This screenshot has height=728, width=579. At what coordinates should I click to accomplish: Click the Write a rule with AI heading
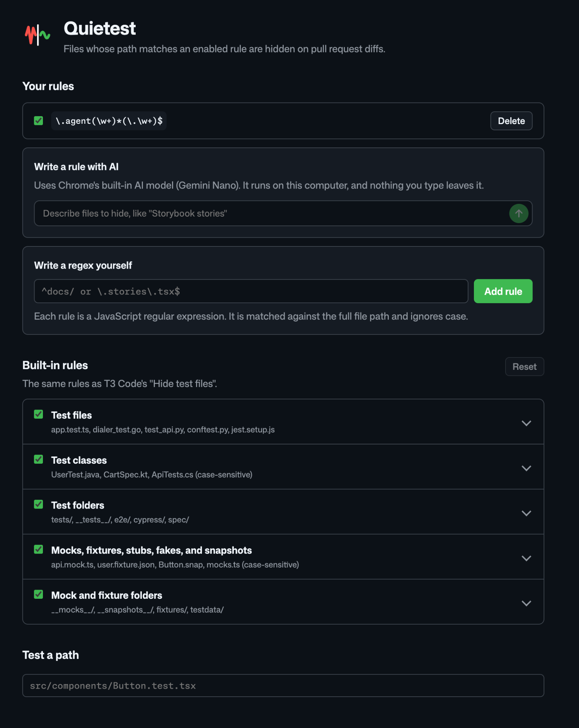76,167
